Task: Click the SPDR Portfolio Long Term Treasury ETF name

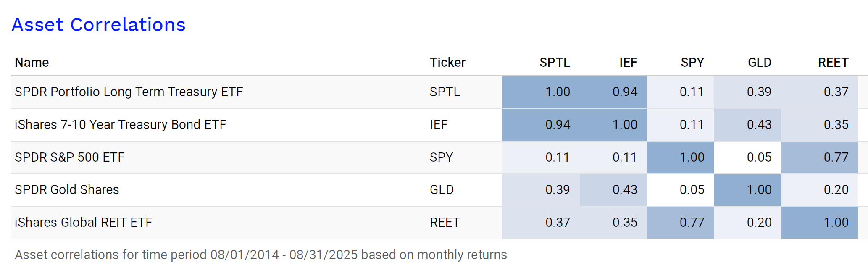Action: [x=129, y=92]
